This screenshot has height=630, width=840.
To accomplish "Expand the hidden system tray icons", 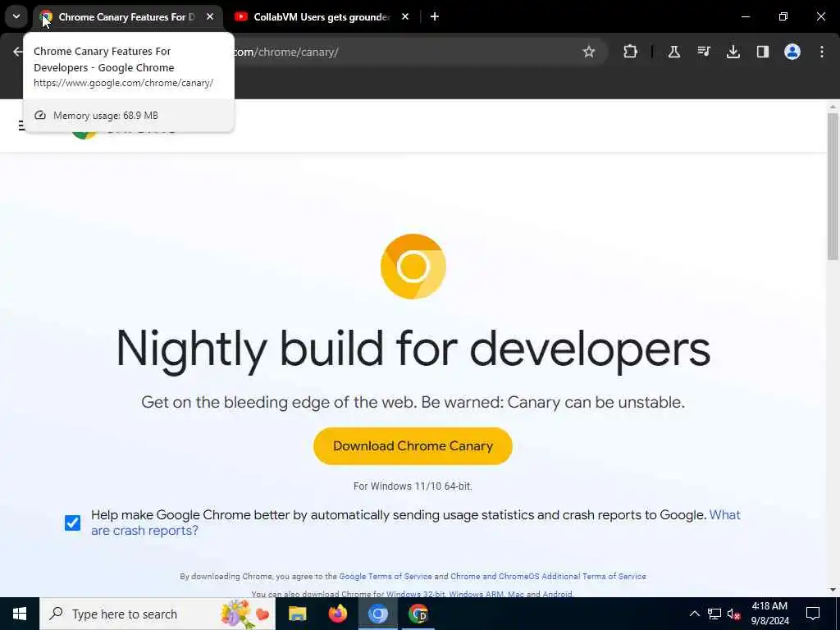I will point(694,614).
